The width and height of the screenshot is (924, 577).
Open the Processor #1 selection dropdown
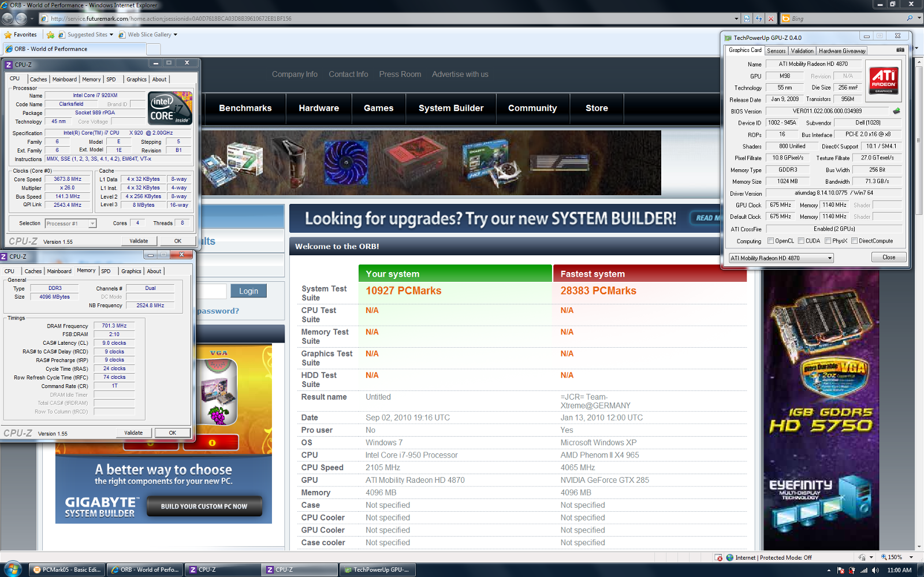pyautogui.click(x=70, y=224)
